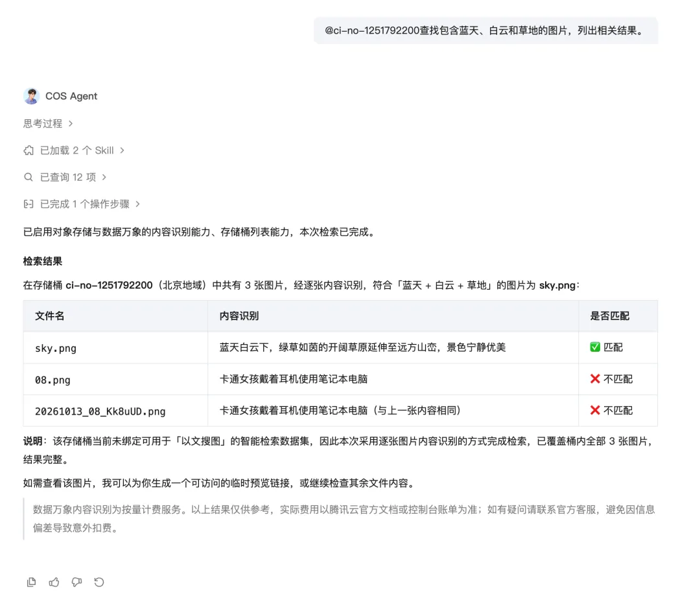This screenshot has height=609, width=700.
Task: Click the red cross in the 20261013_08_Kk8uUD.png row
Action: click(x=595, y=410)
